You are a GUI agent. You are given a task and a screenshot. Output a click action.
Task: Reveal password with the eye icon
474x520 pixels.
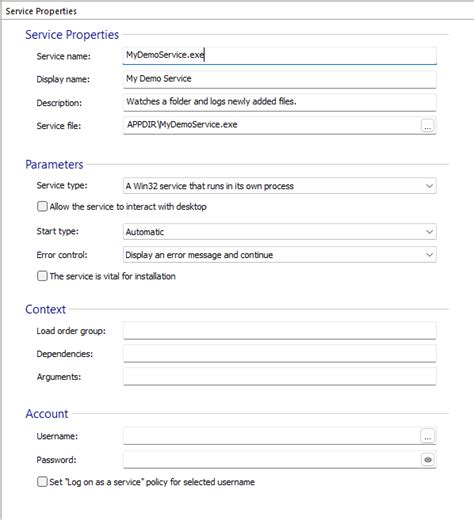pos(428,460)
